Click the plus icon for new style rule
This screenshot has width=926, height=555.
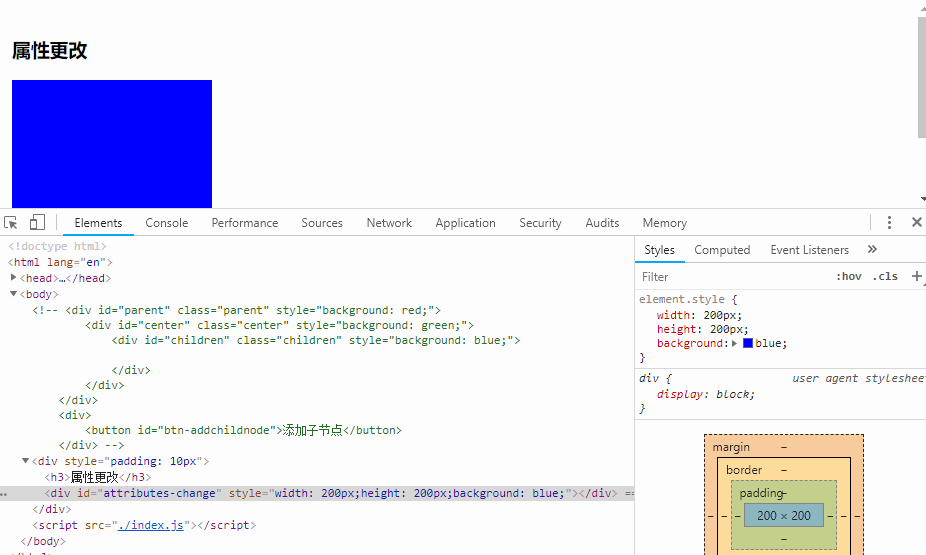pyautogui.click(x=916, y=276)
